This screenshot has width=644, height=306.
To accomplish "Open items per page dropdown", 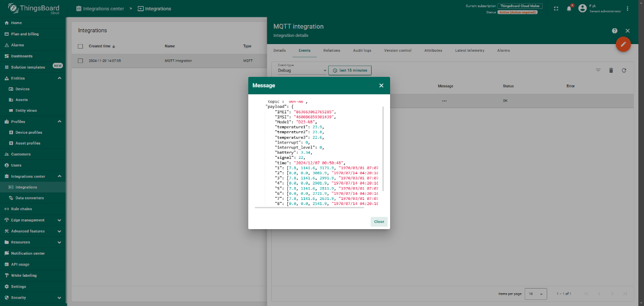I will [536, 294].
